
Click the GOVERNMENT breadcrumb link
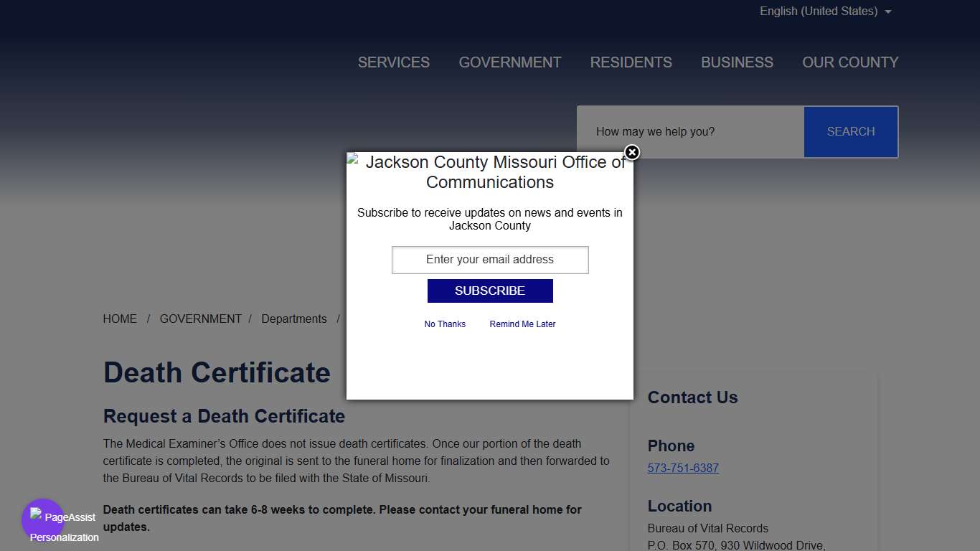tap(200, 319)
